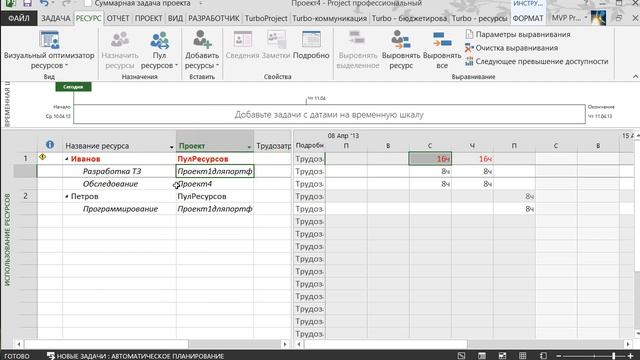Collapse the Петров resource row
Viewport: 640px width, 360px height.
(67, 197)
